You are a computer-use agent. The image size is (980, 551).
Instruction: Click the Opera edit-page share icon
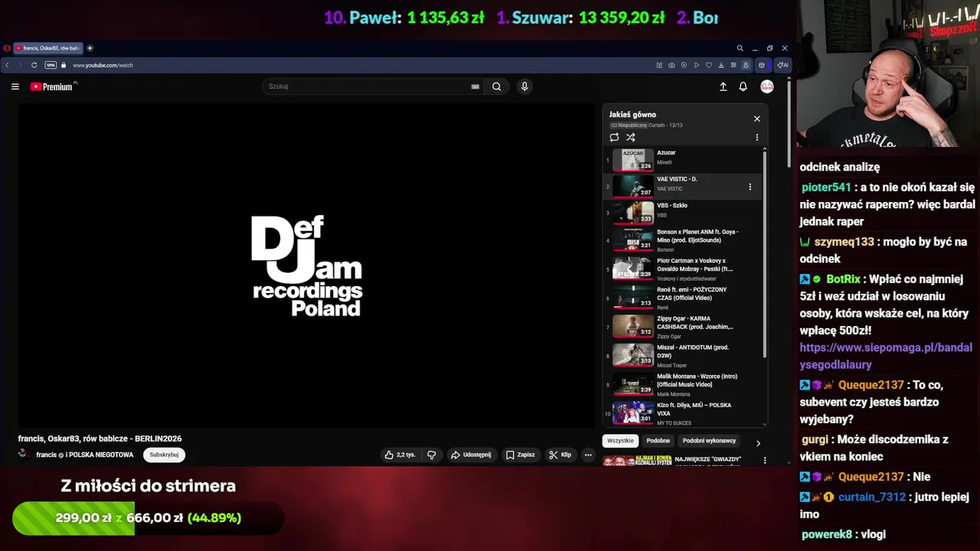[659, 65]
